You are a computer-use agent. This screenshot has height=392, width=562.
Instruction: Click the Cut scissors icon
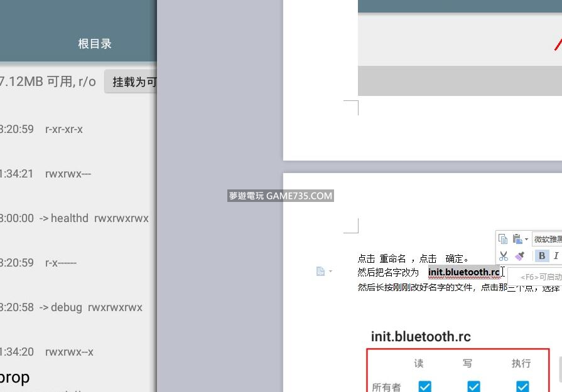(x=504, y=256)
